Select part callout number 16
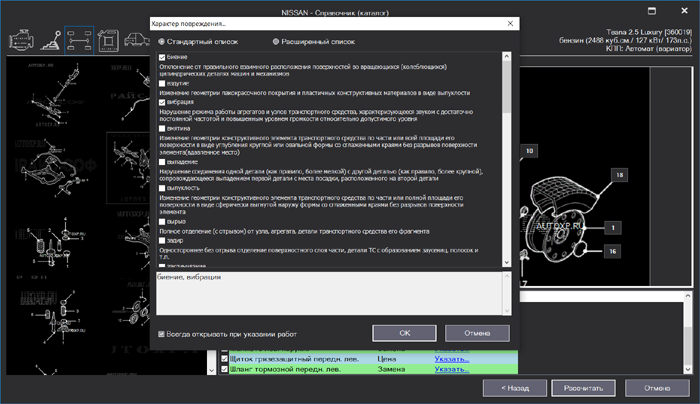Viewport: 700px width, 404px height. [612, 251]
